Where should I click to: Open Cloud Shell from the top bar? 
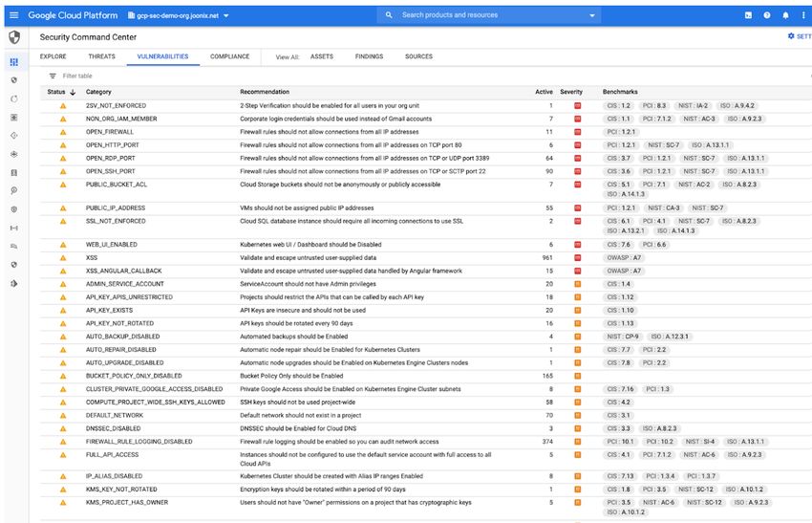[x=748, y=15]
